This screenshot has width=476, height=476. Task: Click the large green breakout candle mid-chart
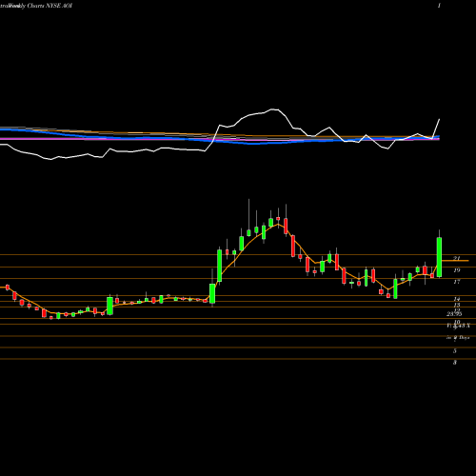219,266
